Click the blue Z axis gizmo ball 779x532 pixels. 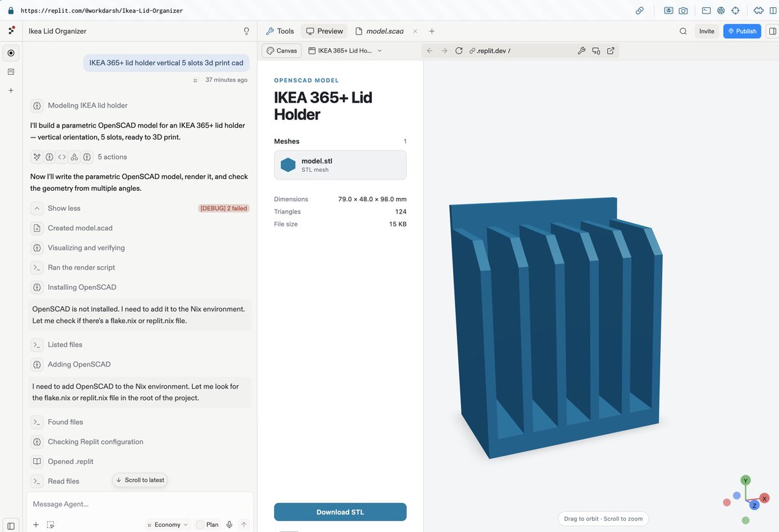pyautogui.click(x=754, y=505)
